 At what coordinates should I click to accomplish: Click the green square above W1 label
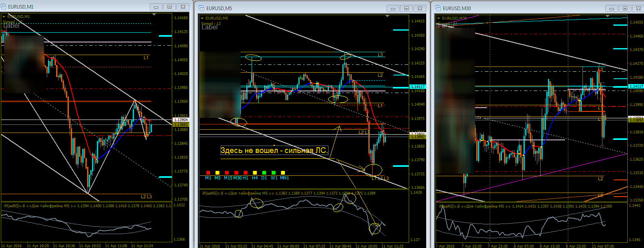point(274,173)
